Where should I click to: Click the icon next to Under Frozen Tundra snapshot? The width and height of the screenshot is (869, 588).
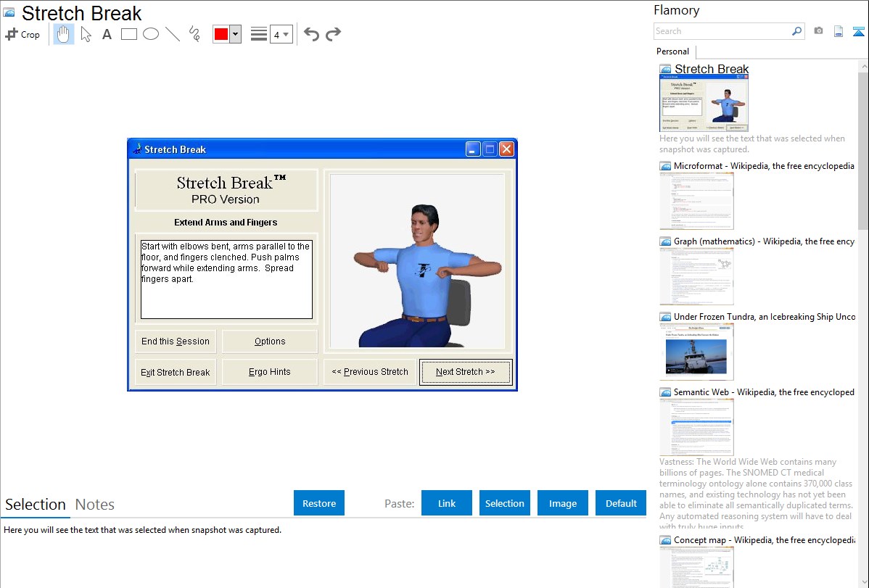pyautogui.click(x=665, y=317)
